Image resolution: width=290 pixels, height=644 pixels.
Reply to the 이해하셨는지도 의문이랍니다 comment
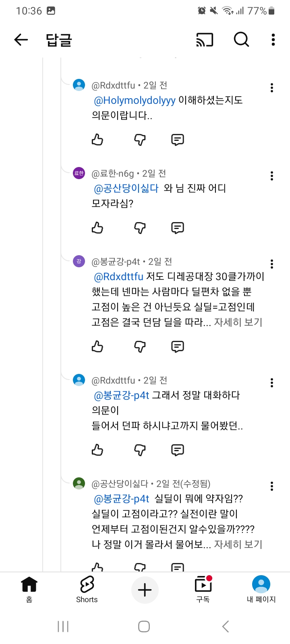point(178,140)
